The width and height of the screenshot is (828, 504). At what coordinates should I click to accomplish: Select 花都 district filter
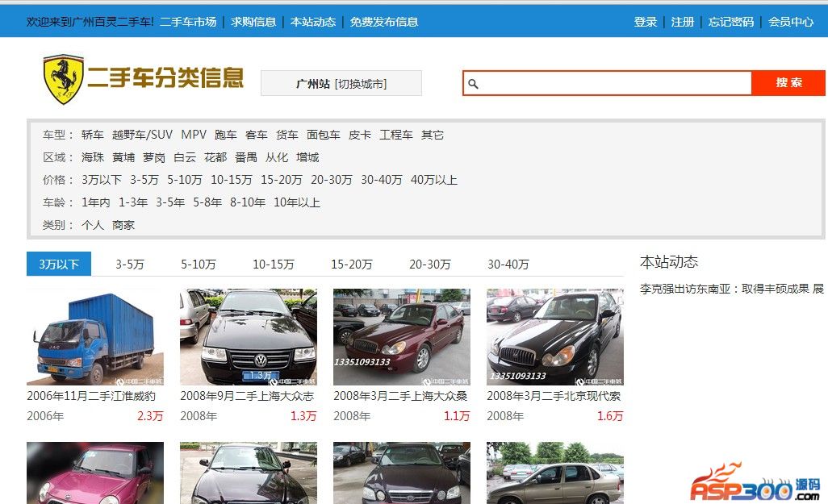coord(215,157)
